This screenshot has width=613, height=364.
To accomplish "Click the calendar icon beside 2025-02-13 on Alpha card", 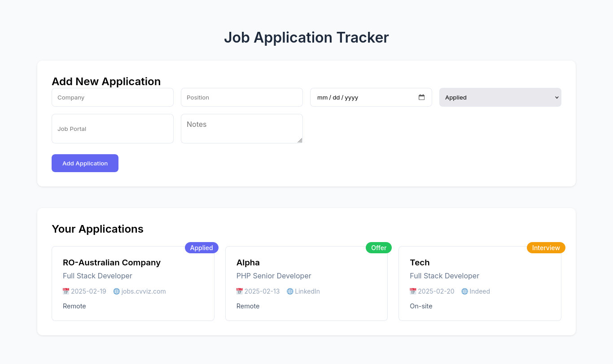I will (239, 291).
